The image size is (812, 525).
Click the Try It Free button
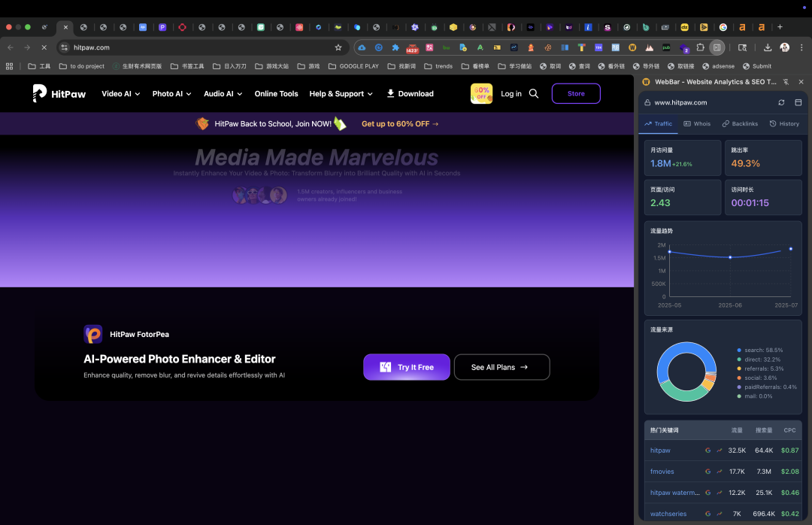407,367
